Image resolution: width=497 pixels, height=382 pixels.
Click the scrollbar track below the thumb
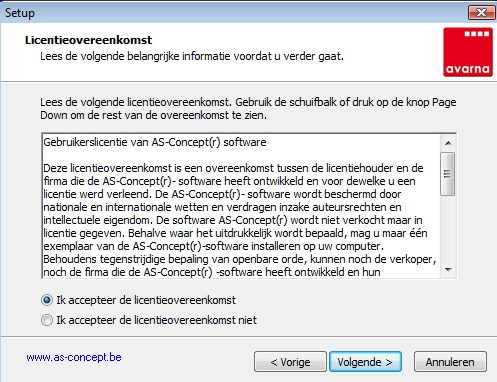[x=448, y=229]
